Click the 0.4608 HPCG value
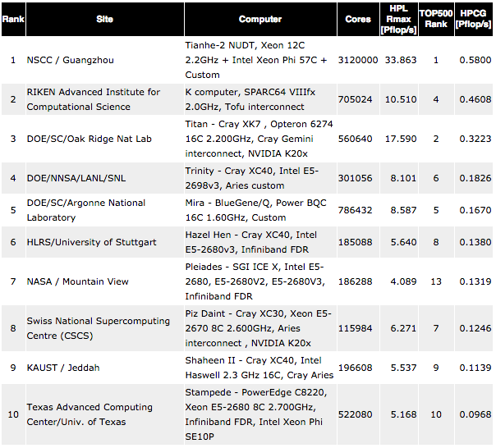The height and width of the screenshot is (448, 496). point(475,99)
